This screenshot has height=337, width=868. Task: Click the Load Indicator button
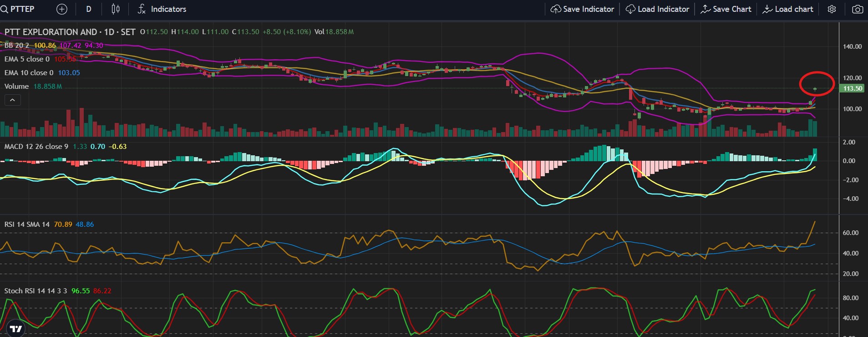(657, 9)
